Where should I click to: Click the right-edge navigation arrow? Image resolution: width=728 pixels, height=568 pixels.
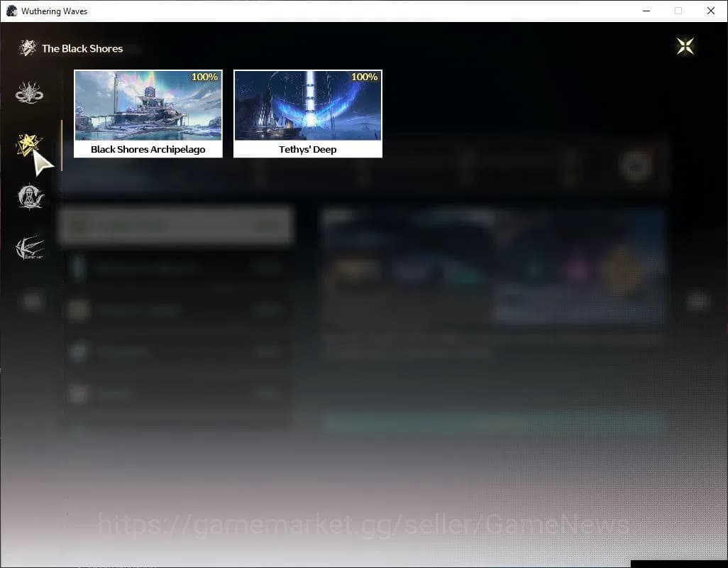[697, 301]
